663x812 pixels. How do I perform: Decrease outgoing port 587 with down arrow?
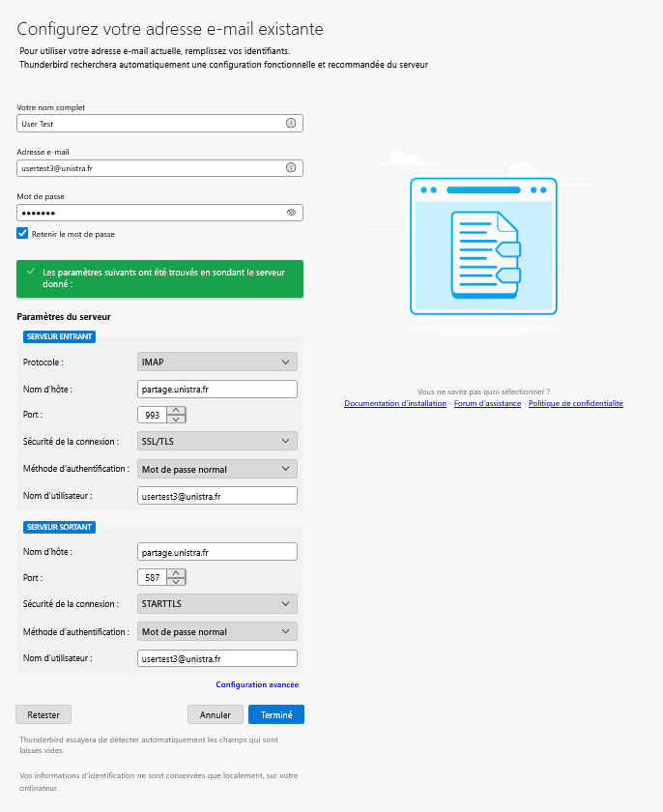[176, 581]
